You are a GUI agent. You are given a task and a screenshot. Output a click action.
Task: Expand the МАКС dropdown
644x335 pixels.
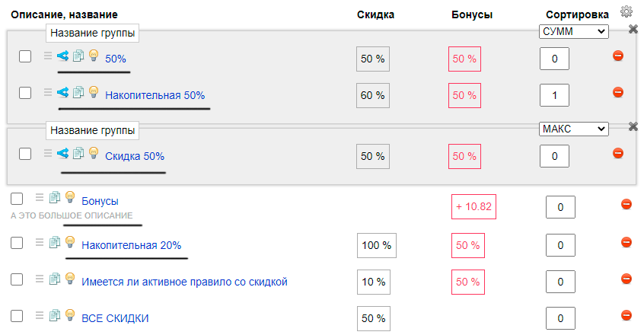click(573, 129)
